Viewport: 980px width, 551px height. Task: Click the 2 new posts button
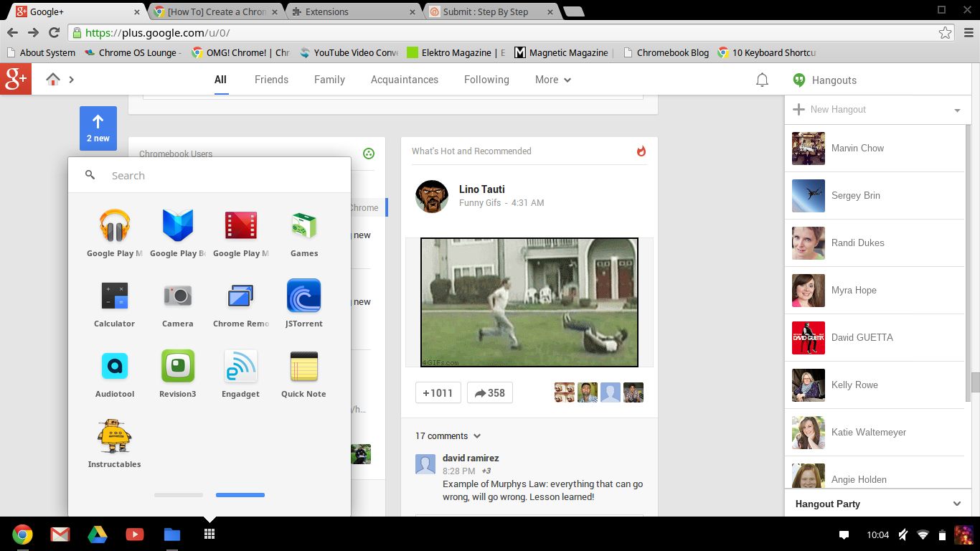98,128
